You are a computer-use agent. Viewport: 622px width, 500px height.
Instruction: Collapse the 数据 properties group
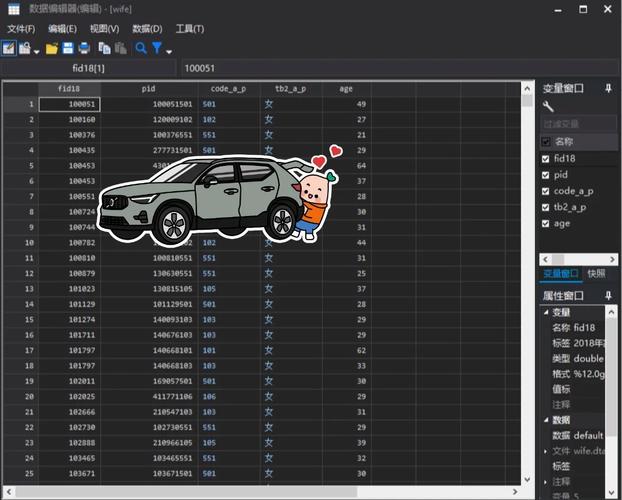coord(546,420)
